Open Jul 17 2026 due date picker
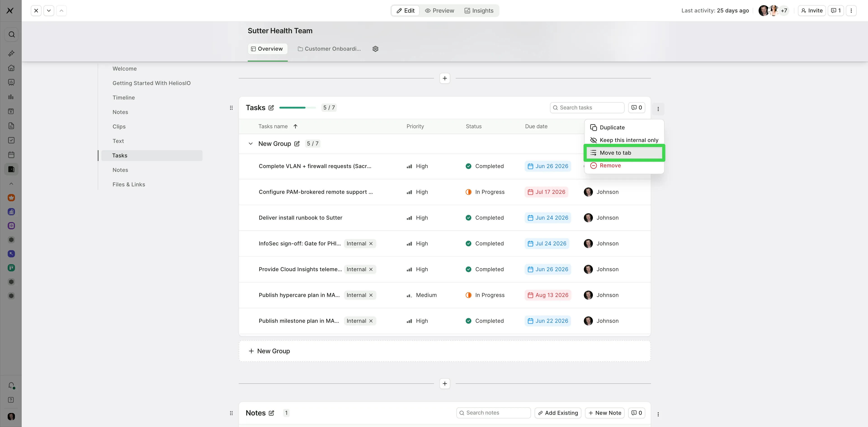Image resolution: width=868 pixels, height=427 pixels. 546,192
